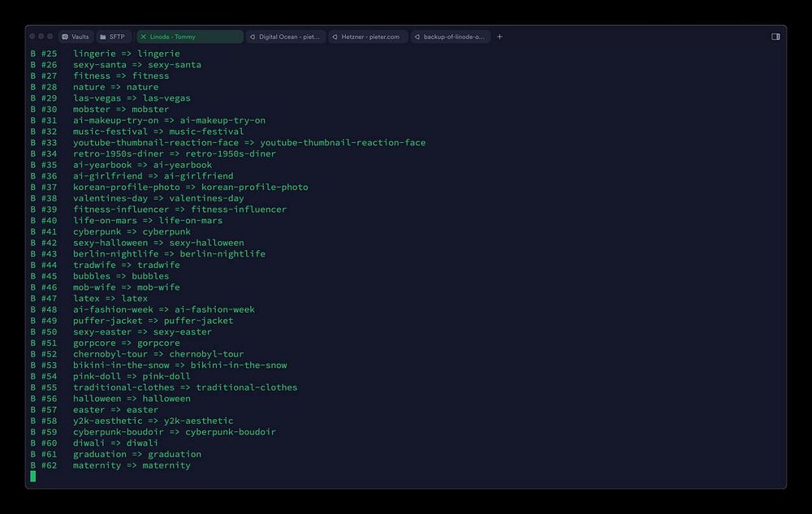Switch to the Digital Ocean tab
Viewport: 812px width, 514px height.
(285, 37)
